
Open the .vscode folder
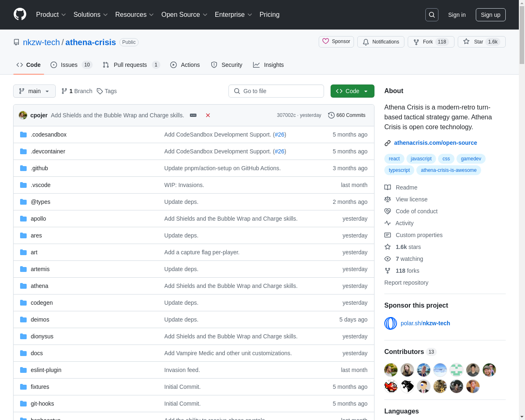coord(41,185)
